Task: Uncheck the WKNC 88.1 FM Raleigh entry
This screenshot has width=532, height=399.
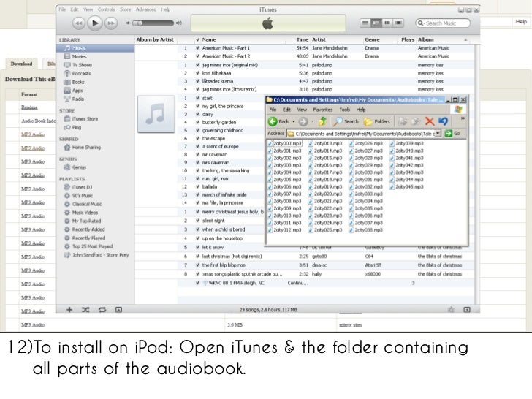Action: click(x=198, y=283)
